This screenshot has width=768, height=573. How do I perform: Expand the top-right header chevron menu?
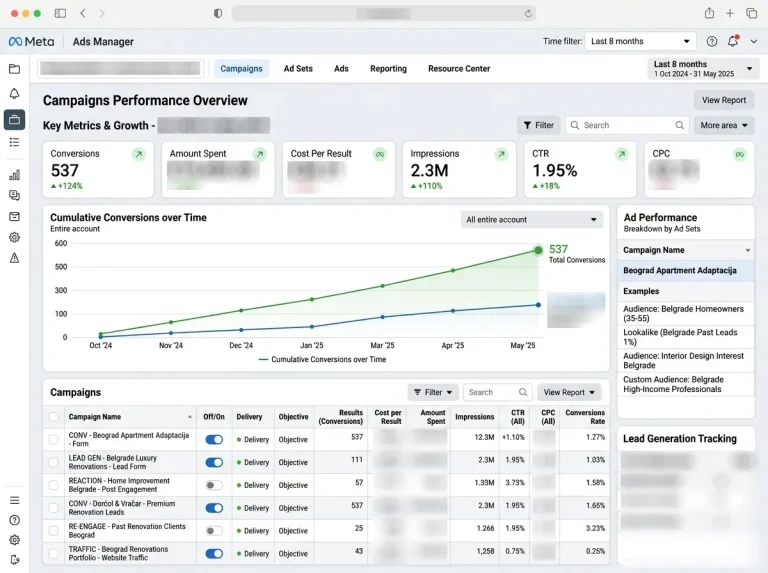coord(754,42)
